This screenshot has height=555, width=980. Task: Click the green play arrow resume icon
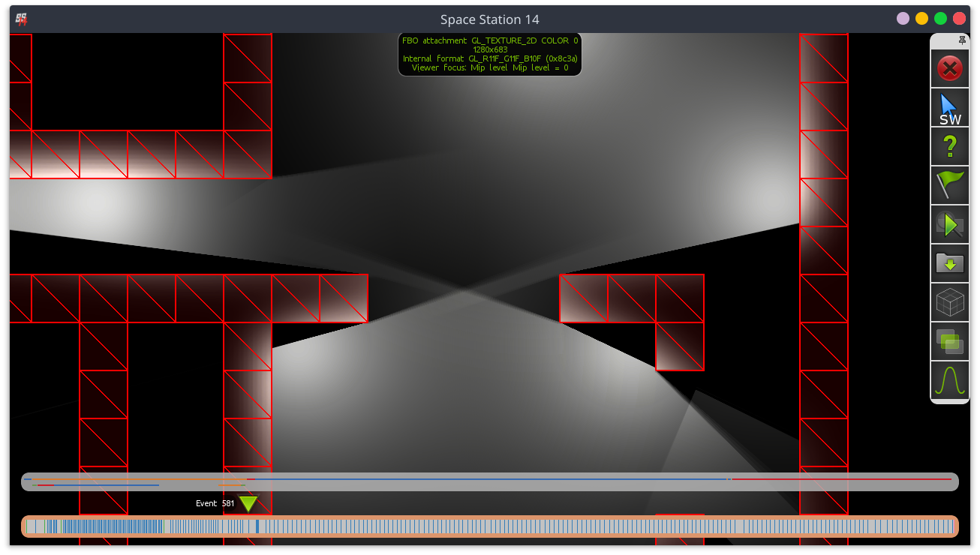point(949,224)
